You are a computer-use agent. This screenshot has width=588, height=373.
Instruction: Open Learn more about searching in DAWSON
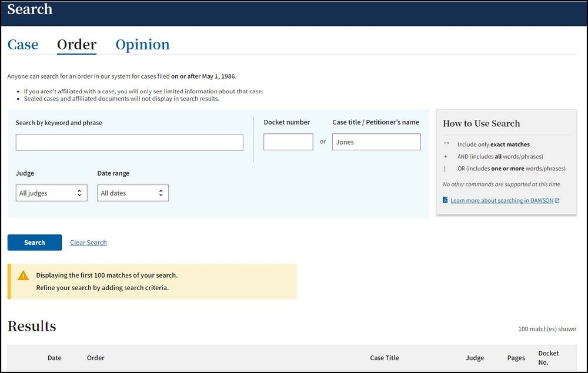(502, 200)
